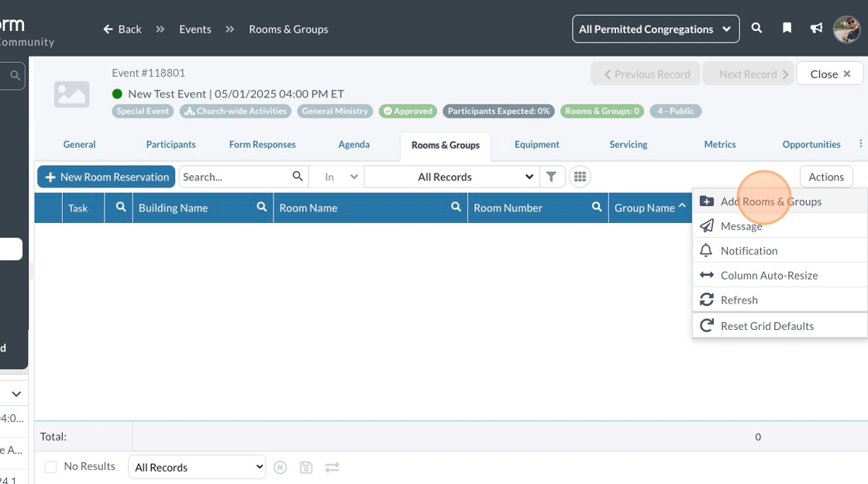
Task: Open the Agenda tab
Action: coord(353,144)
